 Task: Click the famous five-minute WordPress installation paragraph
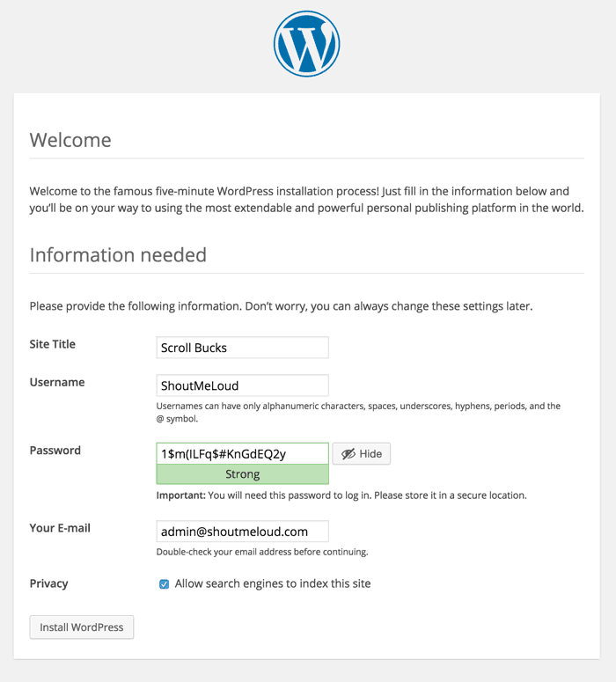(x=307, y=200)
